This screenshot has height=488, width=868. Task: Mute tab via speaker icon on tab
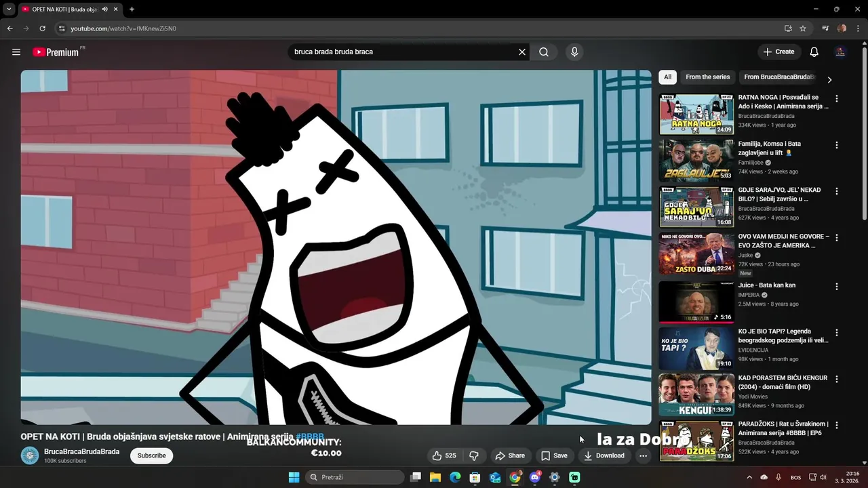pos(104,9)
